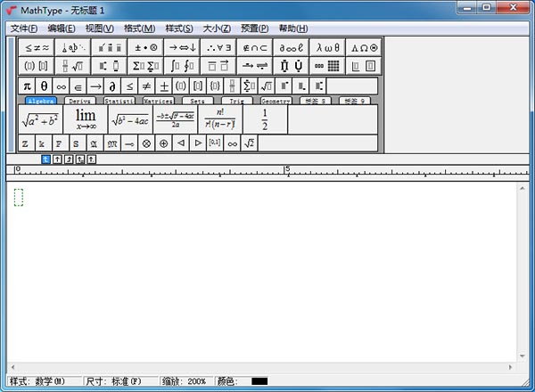Click into the empty equation editing slot
535x392 pixels.
click(19, 197)
